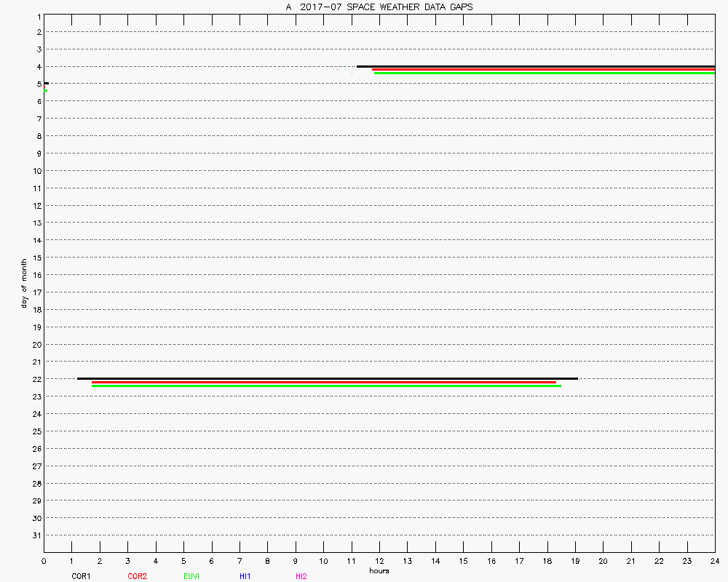This screenshot has width=728, height=582.
Task: Click the black gap bar on day 4
Action: (535, 66)
